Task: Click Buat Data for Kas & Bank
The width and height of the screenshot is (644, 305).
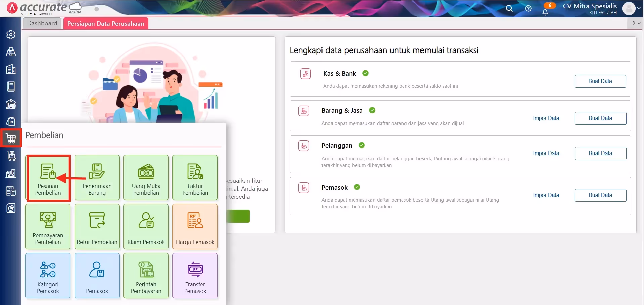Action: (x=600, y=81)
